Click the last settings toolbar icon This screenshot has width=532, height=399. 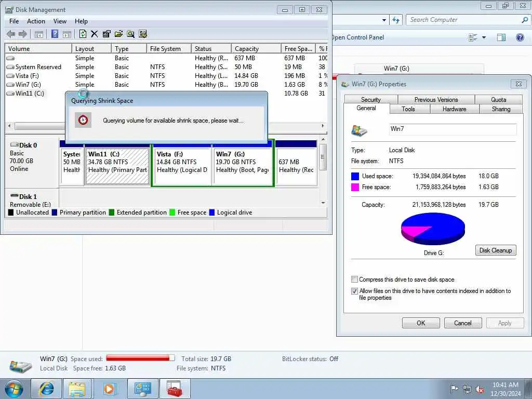pos(143,34)
